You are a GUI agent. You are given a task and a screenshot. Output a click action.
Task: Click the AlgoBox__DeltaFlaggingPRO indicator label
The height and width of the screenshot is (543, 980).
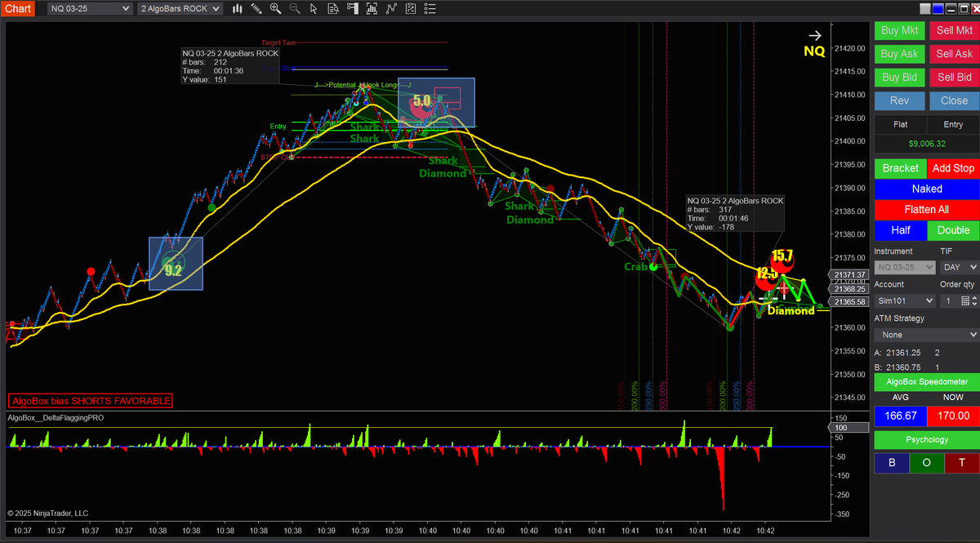(x=56, y=417)
